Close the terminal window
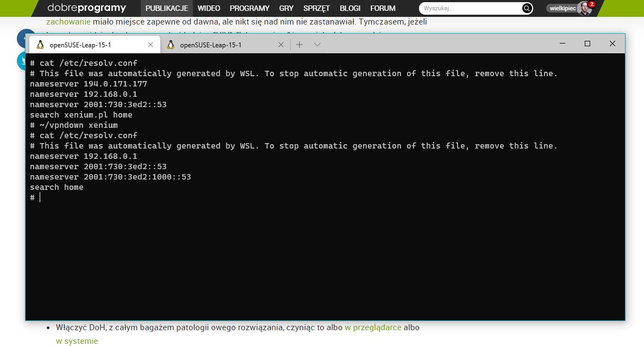Viewport: 644px width, 346px height. click(612, 44)
